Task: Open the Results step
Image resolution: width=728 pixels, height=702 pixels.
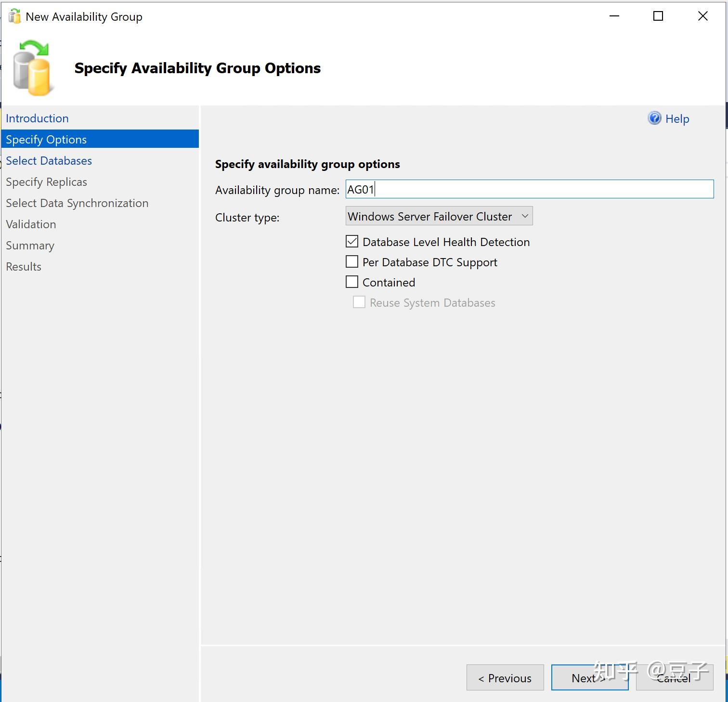Action: pyautogui.click(x=24, y=266)
